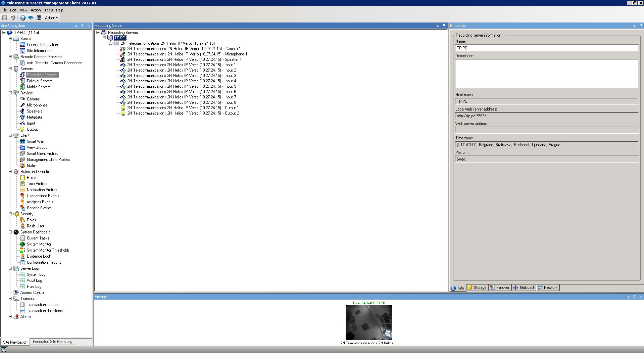This screenshot has width=644, height=353.
Task: Click the Save floppy disk toolbar icon
Action: tap(5, 18)
